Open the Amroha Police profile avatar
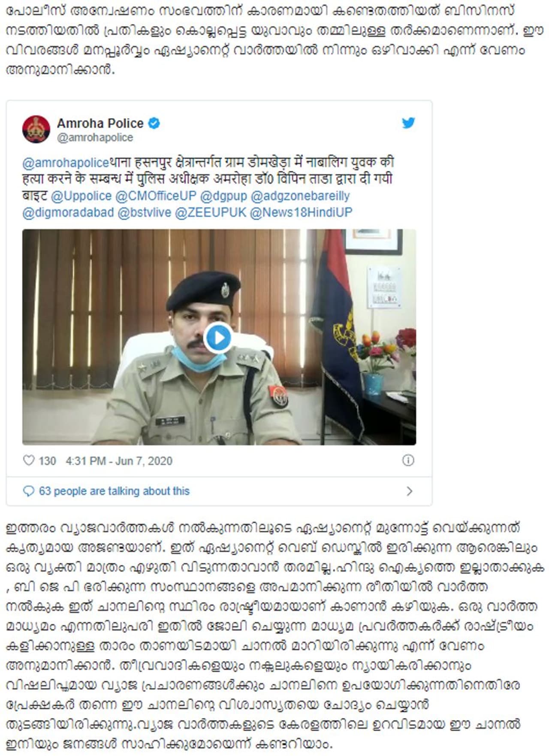 click(36, 129)
